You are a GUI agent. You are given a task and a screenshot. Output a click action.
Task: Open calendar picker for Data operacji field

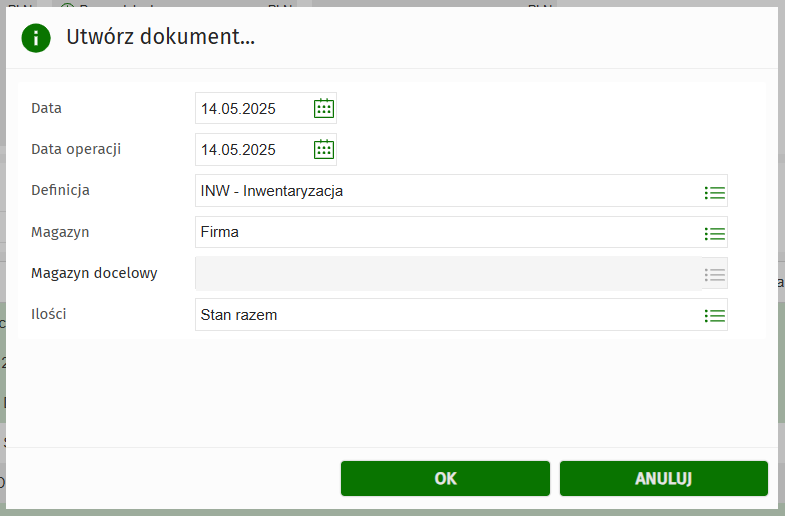323,149
